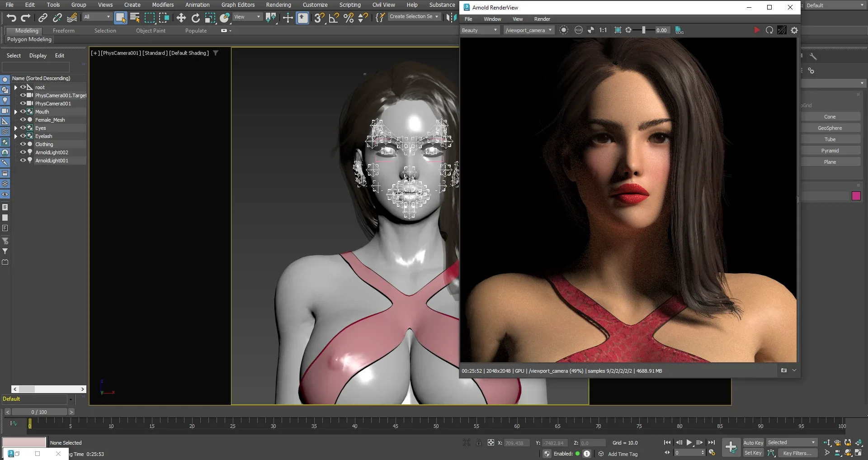Create a Pyramid primitive button

830,151
